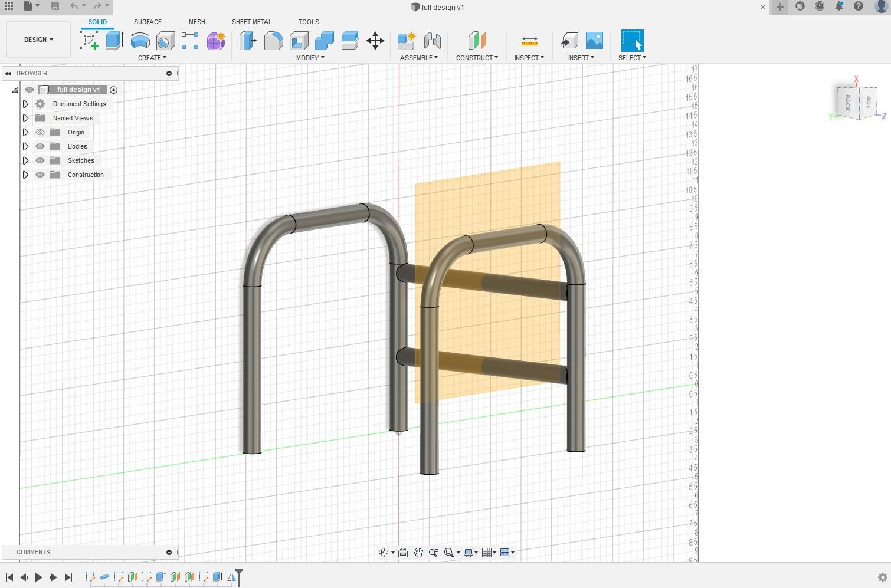Hide the Bodies folder in the browser
Viewport: 891px width, 588px height.
[x=40, y=146]
